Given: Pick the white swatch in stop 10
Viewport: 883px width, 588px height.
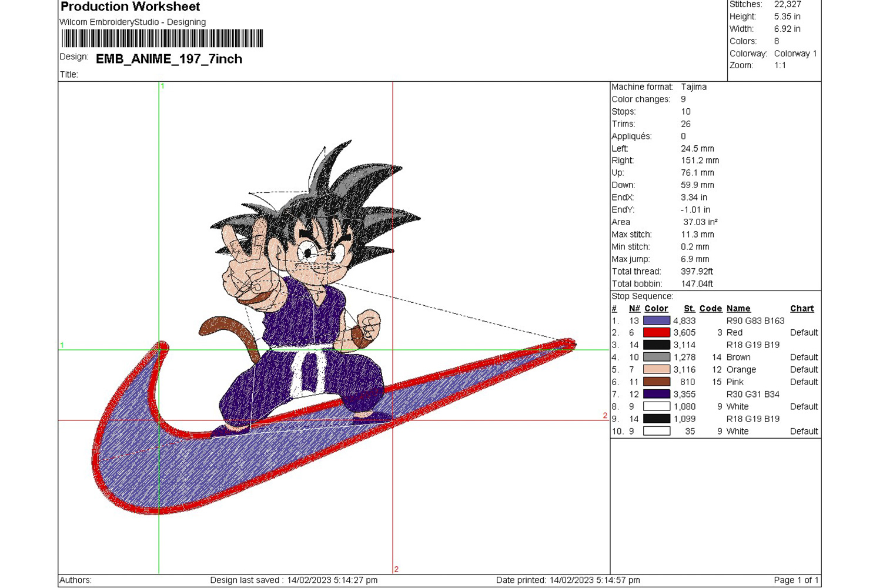Looking at the screenshot, I should pos(656,432).
